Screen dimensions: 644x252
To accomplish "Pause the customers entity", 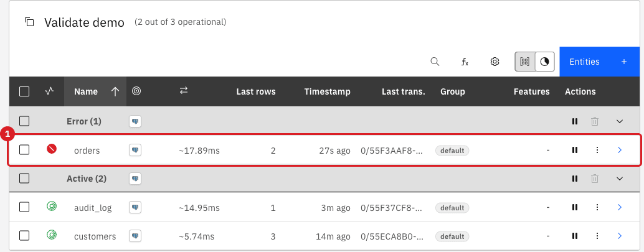I will pyautogui.click(x=575, y=236).
